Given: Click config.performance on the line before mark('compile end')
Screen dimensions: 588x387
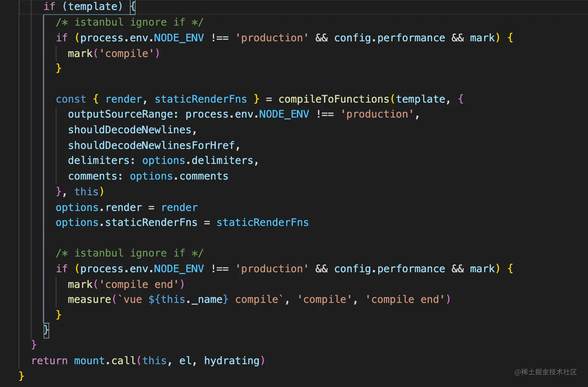Looking at the screenshot, I should [x=390, y=269].
